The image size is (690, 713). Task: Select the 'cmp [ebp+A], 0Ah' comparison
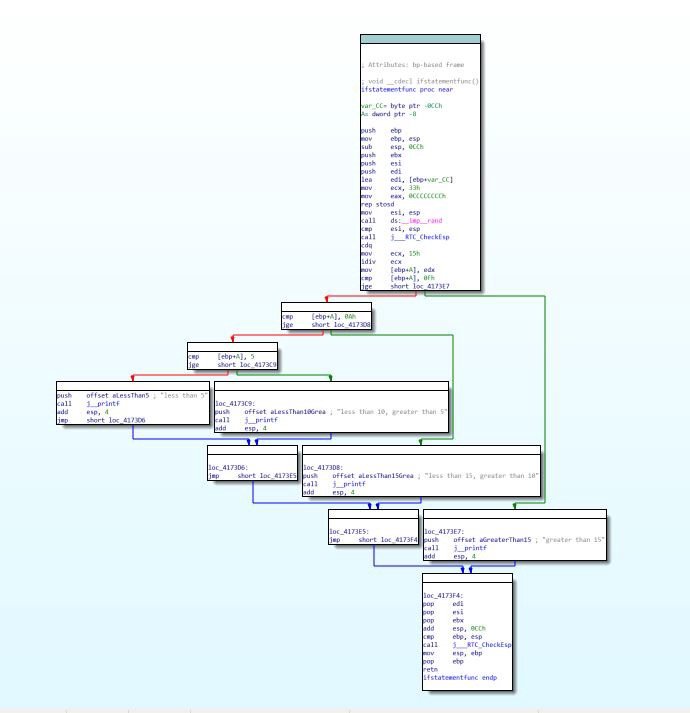tap(319, 316)
